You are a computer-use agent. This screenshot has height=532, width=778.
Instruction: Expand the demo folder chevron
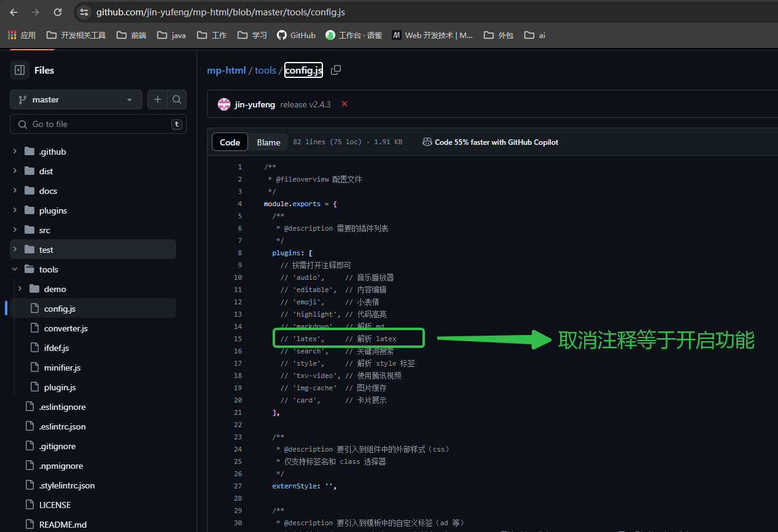20,289
